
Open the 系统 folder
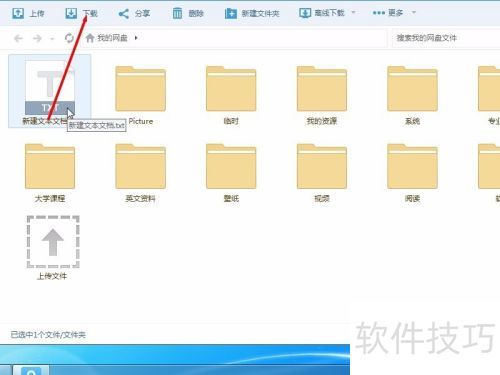click(412, 95)
